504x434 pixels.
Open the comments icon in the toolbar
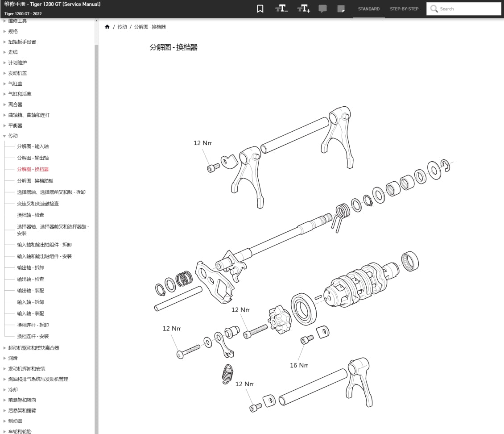tap(322, 8)
